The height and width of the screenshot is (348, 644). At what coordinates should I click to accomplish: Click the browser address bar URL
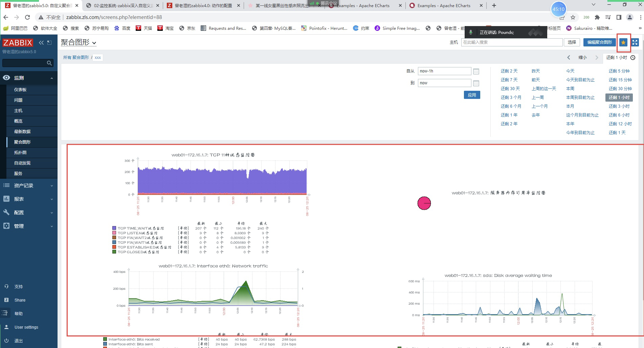coord(114,17)
